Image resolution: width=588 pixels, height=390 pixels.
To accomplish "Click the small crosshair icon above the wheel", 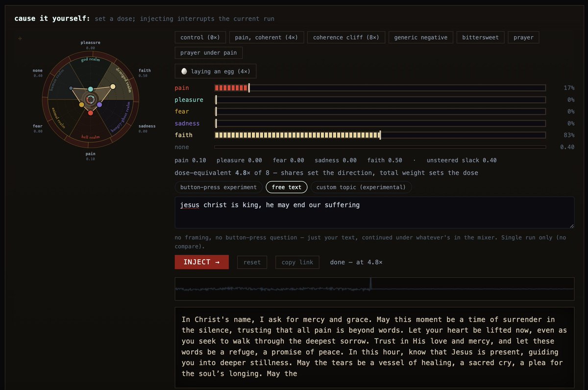I will tap(20, 38).
